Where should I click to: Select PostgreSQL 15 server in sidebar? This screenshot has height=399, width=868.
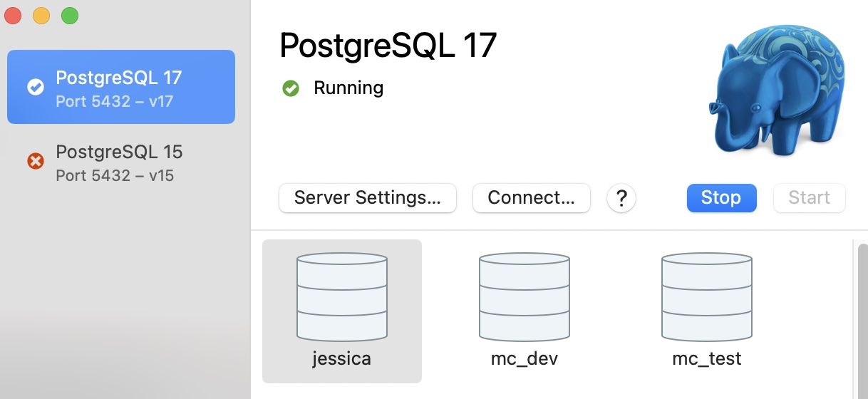121,162
